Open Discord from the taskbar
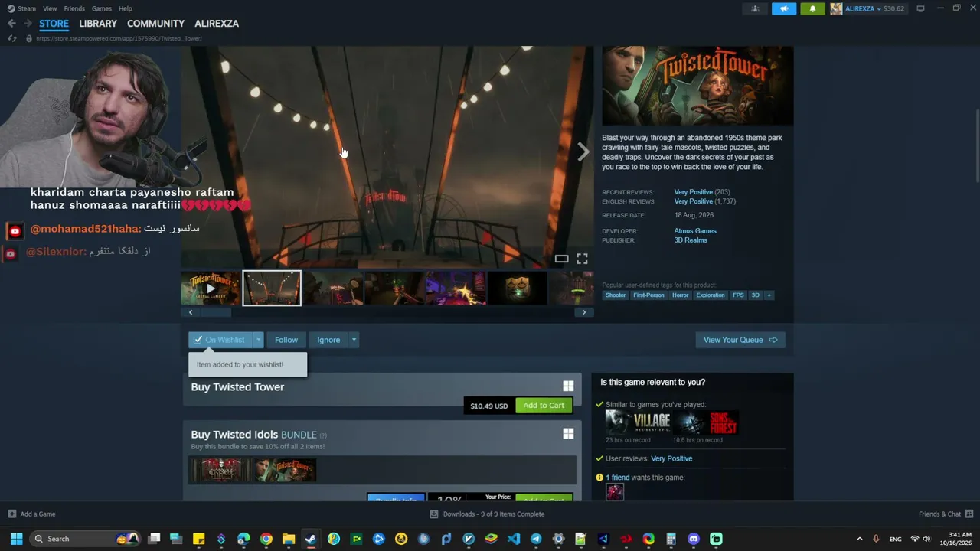This screenshot has width=980, height=551. click(694, 539)
